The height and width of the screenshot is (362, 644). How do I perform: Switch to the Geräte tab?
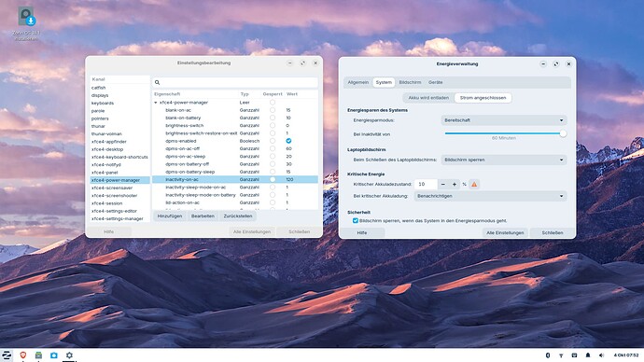435,82
